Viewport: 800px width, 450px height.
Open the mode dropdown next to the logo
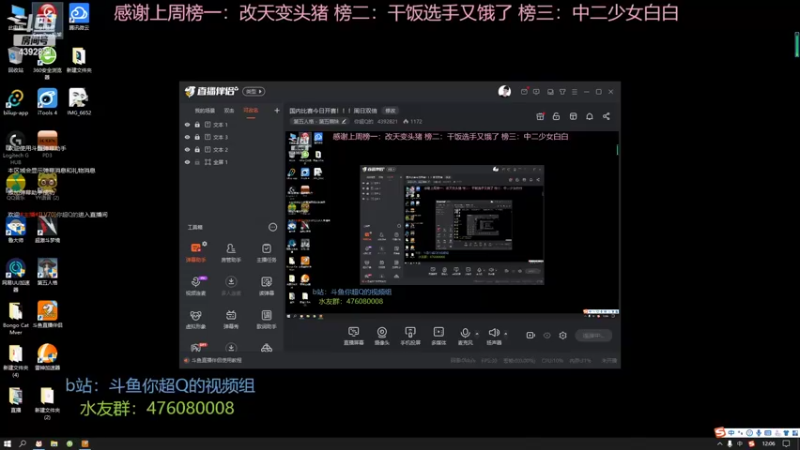click(x=254, y=91)
